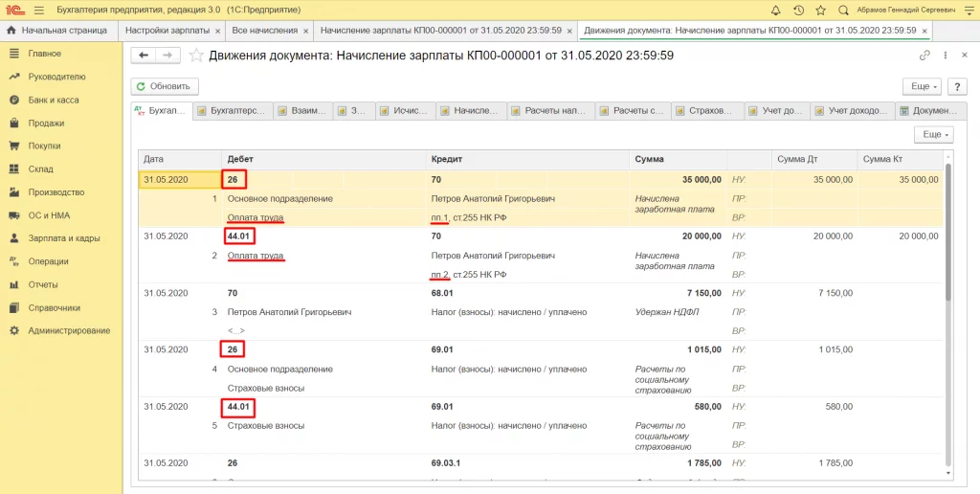Click credit account 69.03.1 cell
This screenshot has height=494, width=980.
click(x=446, y=463)
